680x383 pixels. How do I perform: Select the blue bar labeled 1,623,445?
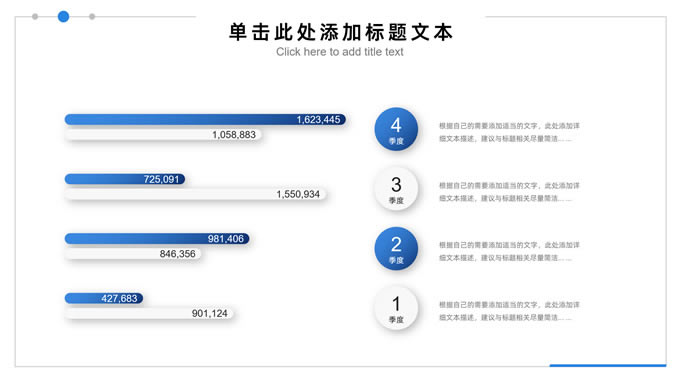pos(205,119)
